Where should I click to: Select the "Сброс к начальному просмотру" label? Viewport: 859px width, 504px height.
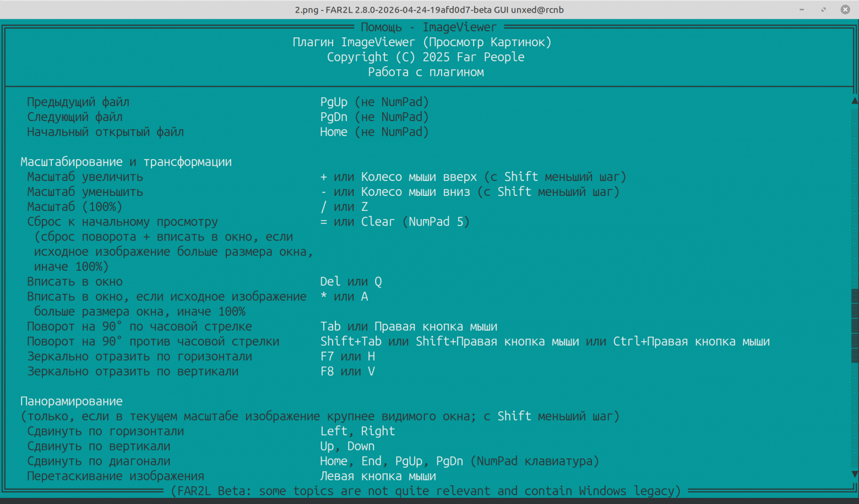[123, 222]
